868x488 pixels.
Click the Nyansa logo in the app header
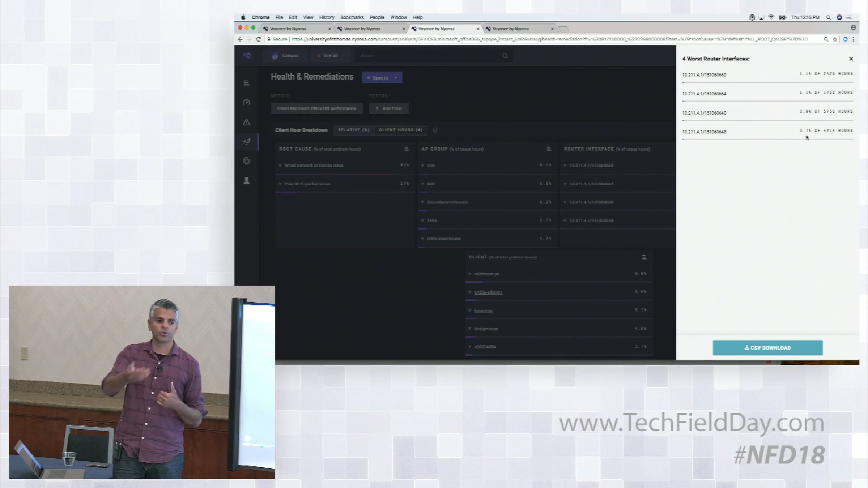click(247, 56)
